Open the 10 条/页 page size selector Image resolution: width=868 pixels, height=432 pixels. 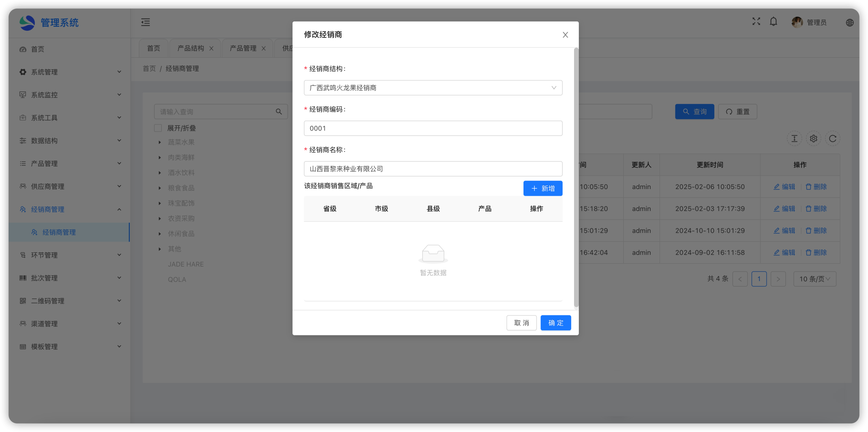(814, 279)
